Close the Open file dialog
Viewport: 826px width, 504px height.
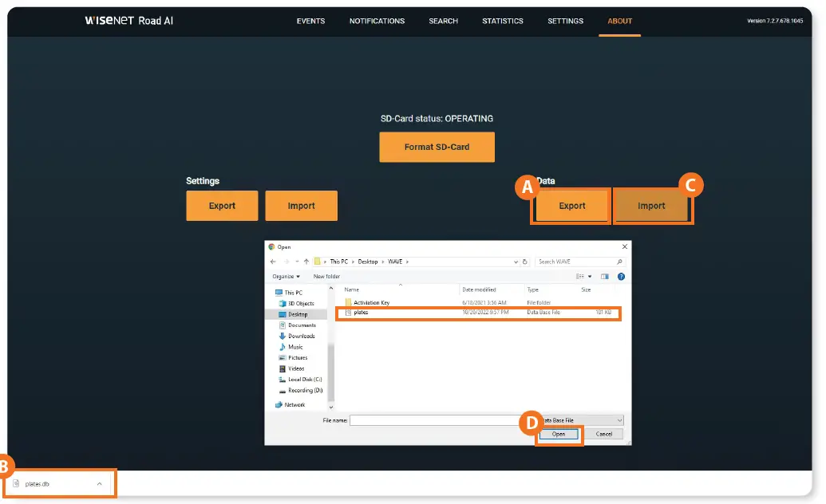[x=624, y=246]
